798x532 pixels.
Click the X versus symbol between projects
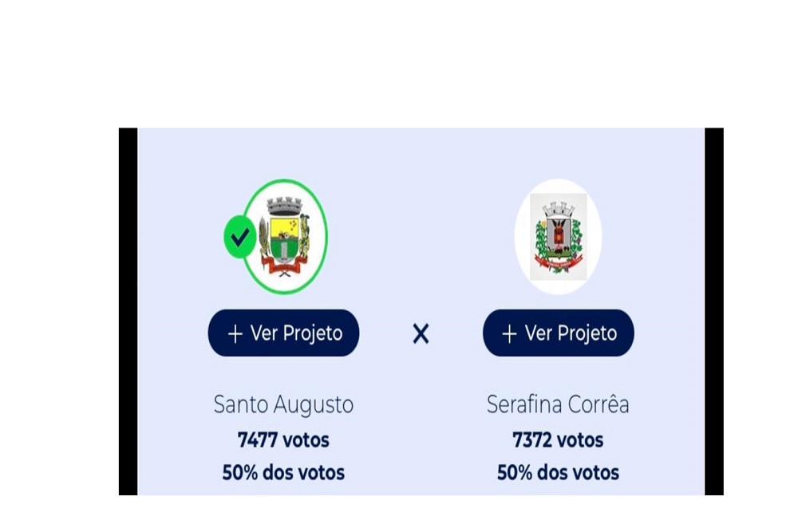tap(421, 334)
